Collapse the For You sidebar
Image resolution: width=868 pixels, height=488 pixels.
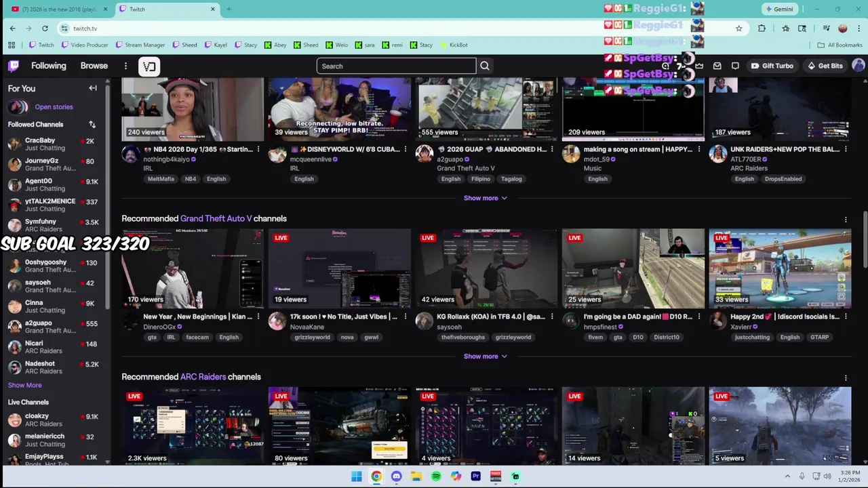point(93,88)
